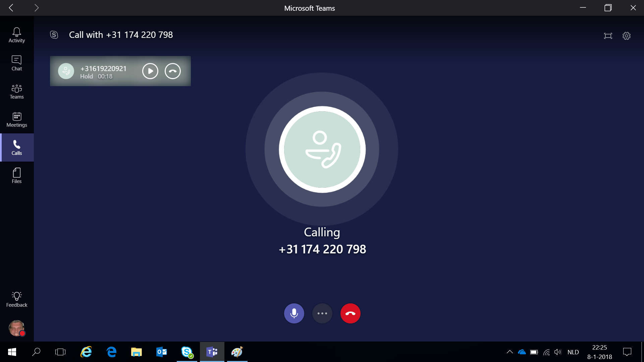
Task: Restore down the Teams window
Action: (x=608, y=8)
